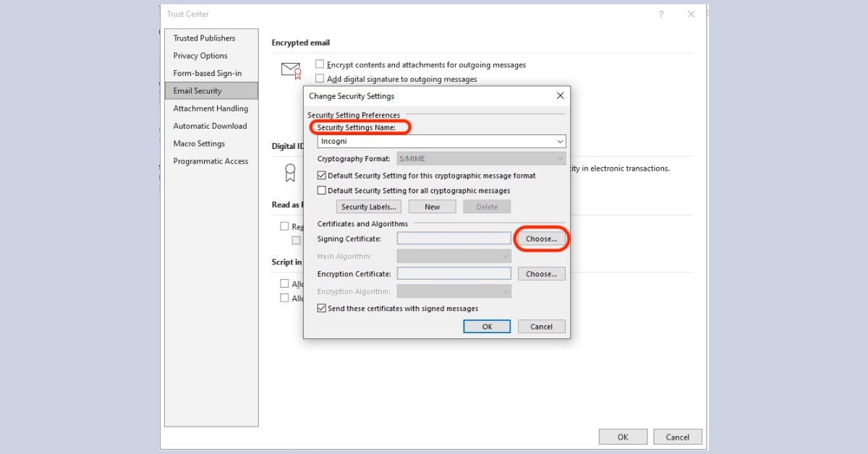Enable Encrypt contents and attachments for outgoing messages
Screen dimensions: 868x454
[319, 64]
